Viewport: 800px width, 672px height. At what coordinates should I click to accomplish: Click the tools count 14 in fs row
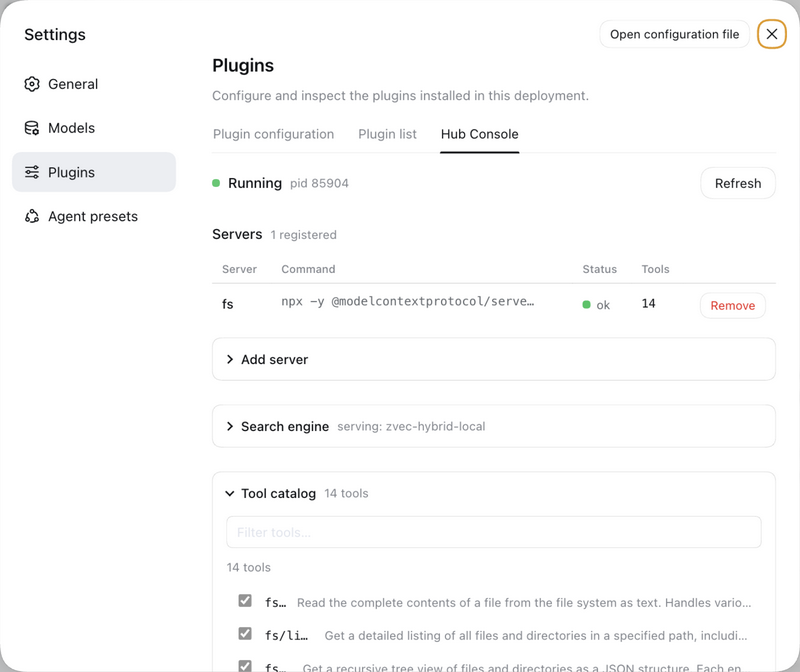tap(648, 304)
